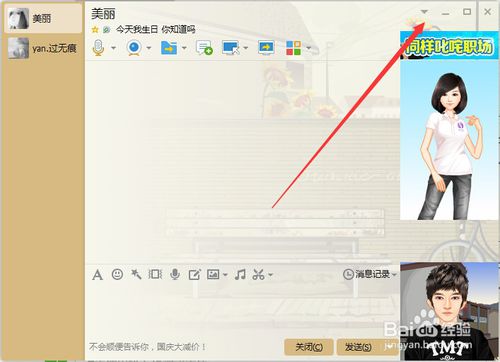Click the male QQ show avatar
The width and height of the screenshot is (500, 362).
coord(449,311)
